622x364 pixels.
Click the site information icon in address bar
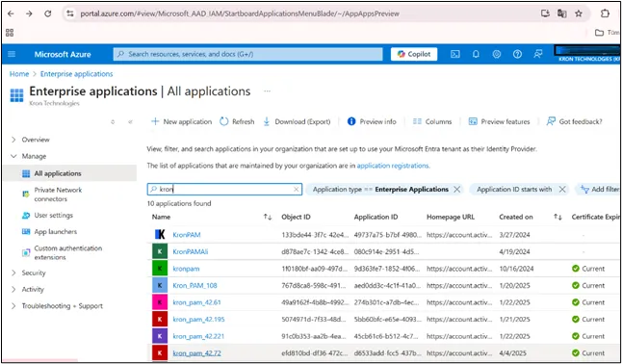[x=70, y=13]
